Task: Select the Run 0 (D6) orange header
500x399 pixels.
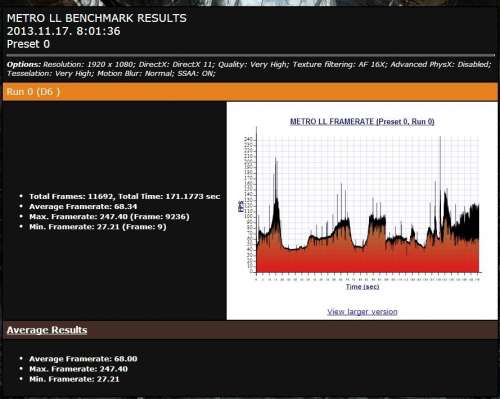Action: 250,92
